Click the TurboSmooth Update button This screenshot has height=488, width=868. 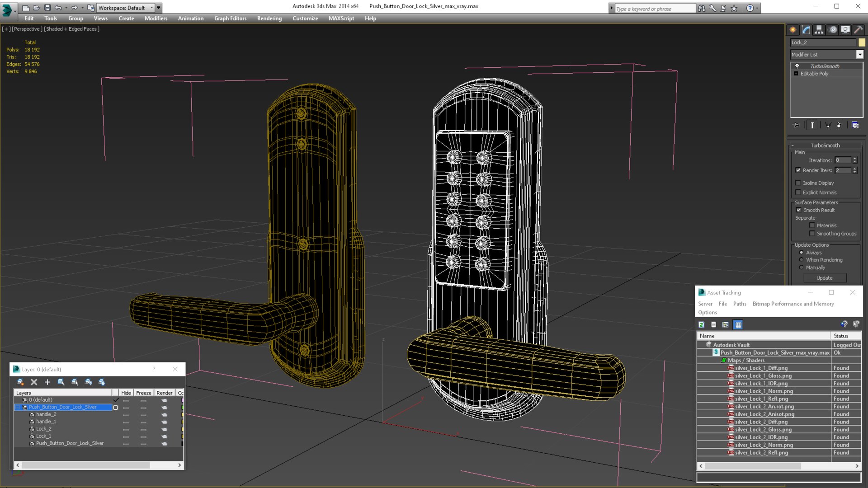[x=824, y=278]
